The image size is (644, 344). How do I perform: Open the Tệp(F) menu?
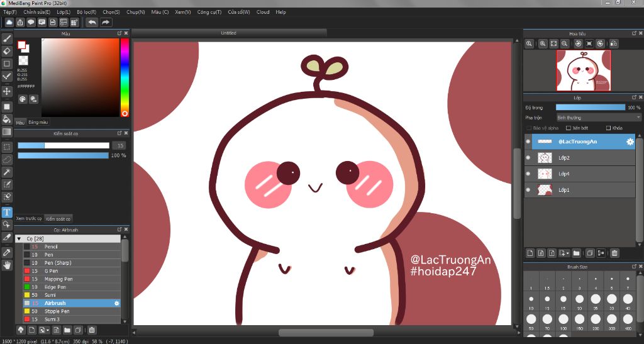click(10, 13)
